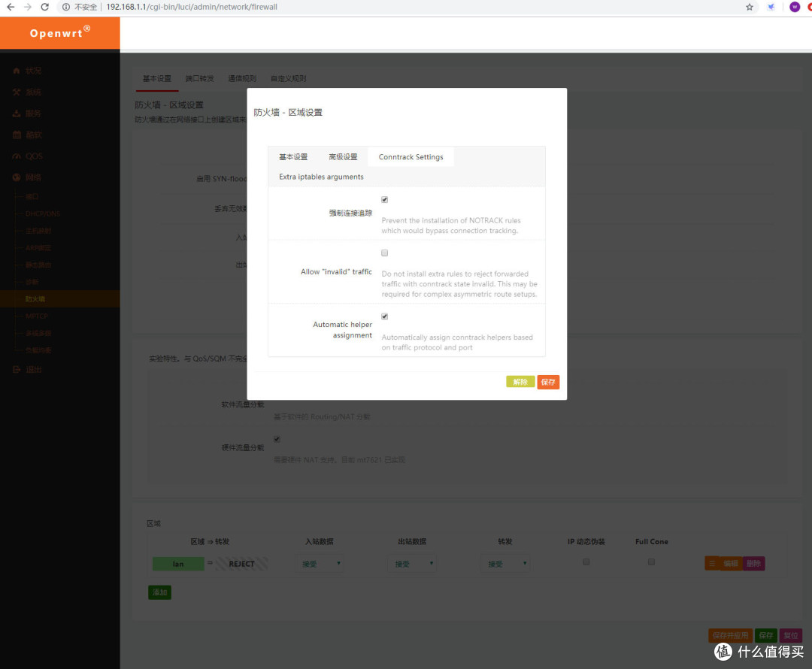Click the QOS icon in sidebar
812x669 pixels.
coord(17,156)
